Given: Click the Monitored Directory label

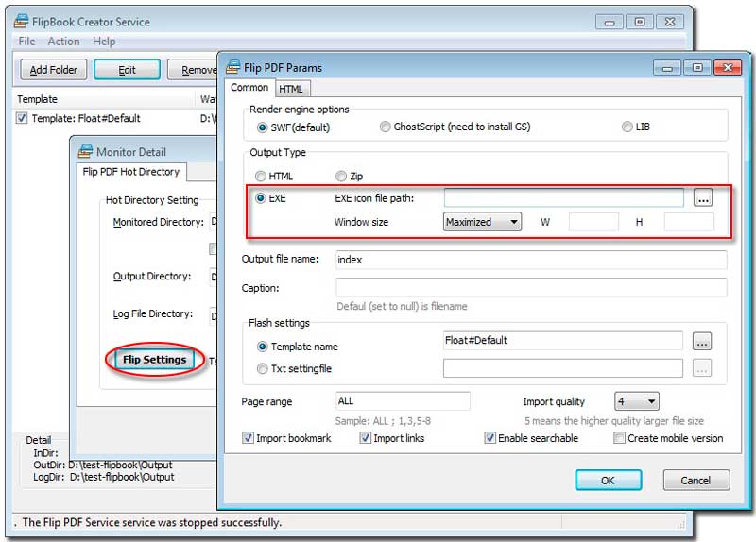Looking at the screenshot, I should pyautogui.click(x=158, y=222).
